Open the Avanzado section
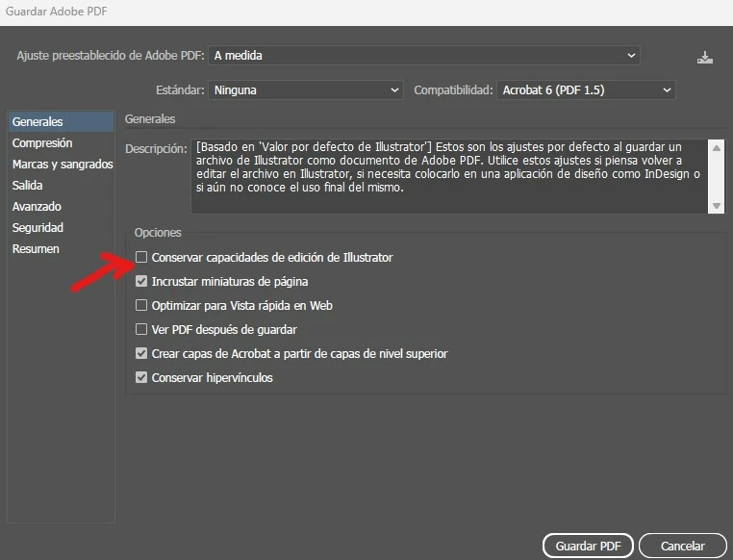 coord(61,206)
